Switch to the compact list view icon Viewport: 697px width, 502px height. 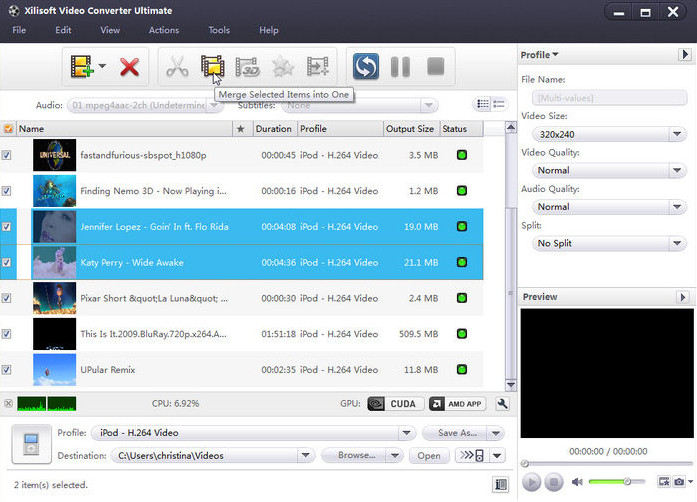click(499, 104)
